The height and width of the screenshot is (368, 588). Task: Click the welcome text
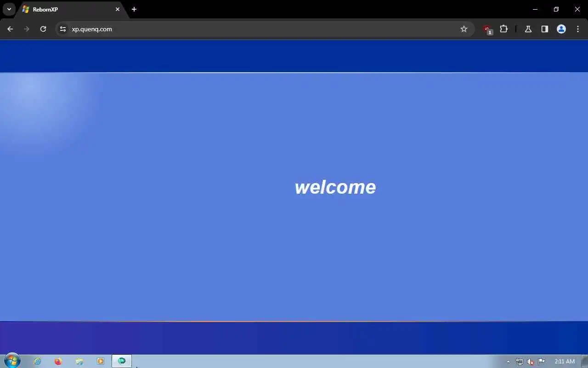[335, 187]
